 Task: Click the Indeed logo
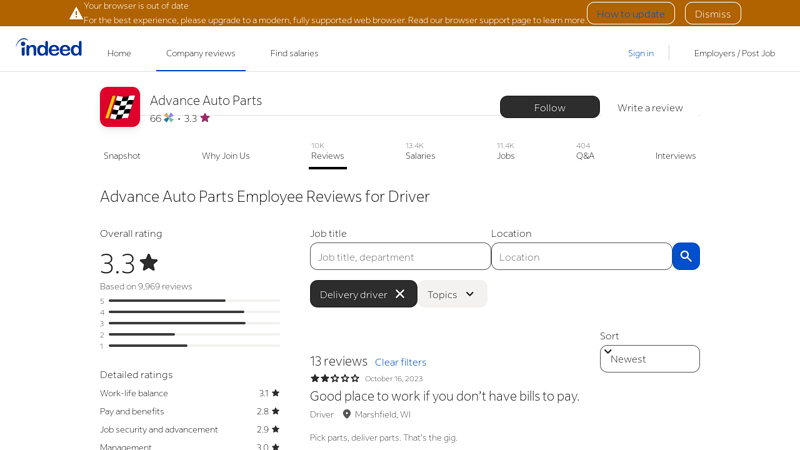49,48
